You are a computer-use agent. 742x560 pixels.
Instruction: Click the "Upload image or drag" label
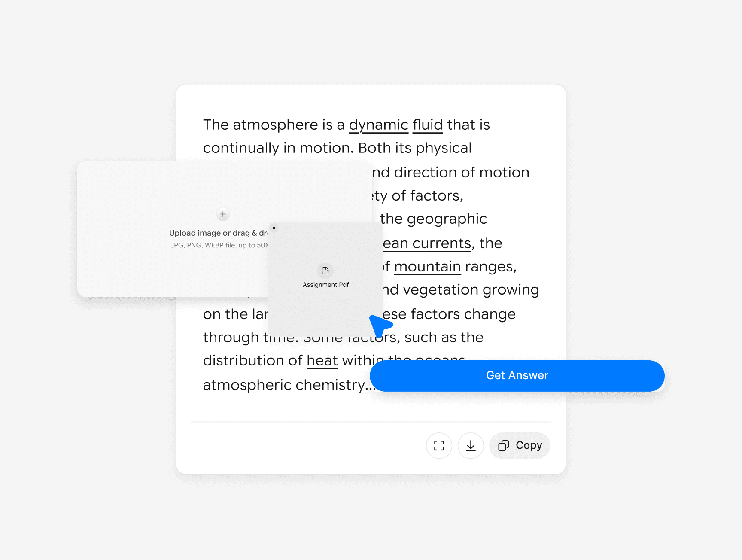click(218, 233)
